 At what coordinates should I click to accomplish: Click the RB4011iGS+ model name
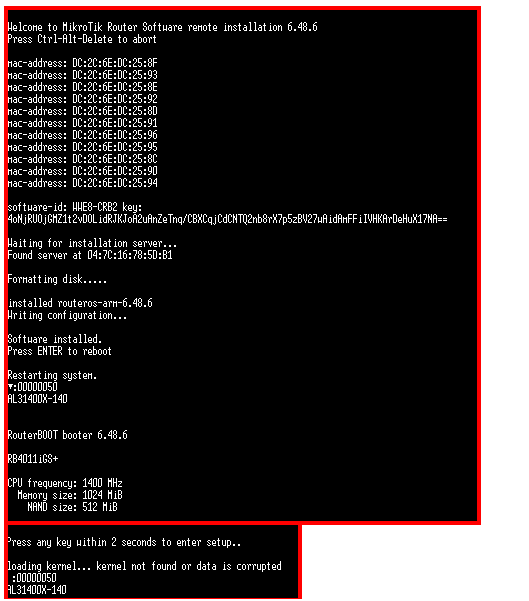(33, 459)
